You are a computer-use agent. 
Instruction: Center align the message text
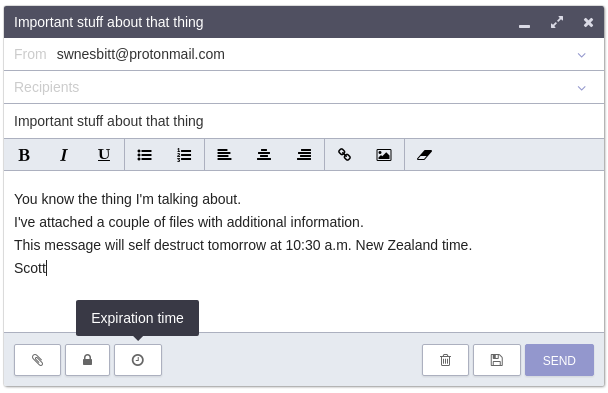264,155
